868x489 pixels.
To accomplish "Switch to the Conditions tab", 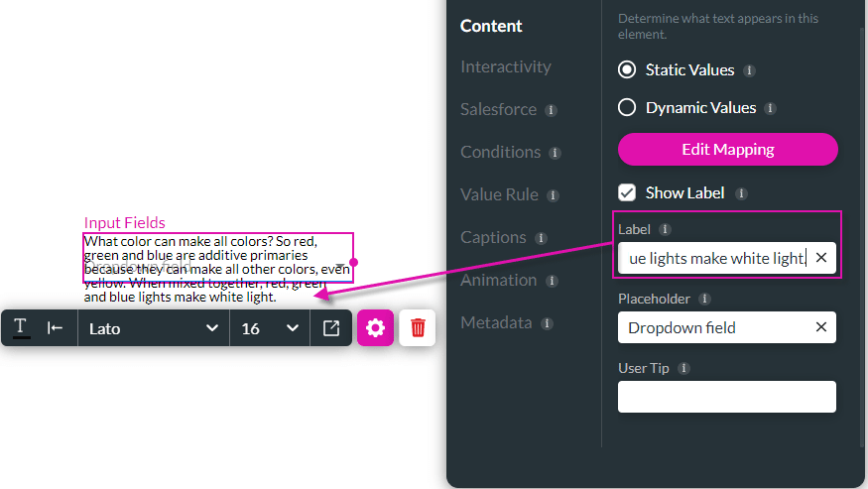I will coord(500,152).
